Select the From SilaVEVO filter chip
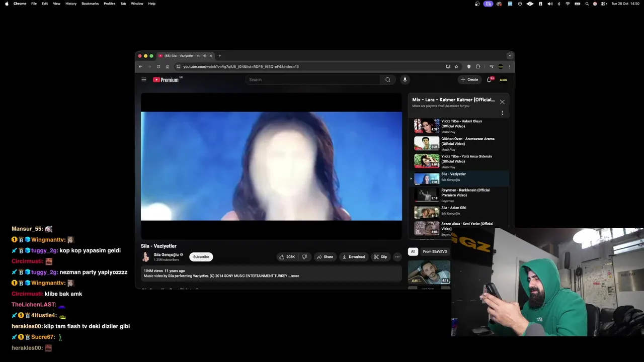The width and height of the screenshot is (644, 362). (435, 251)
